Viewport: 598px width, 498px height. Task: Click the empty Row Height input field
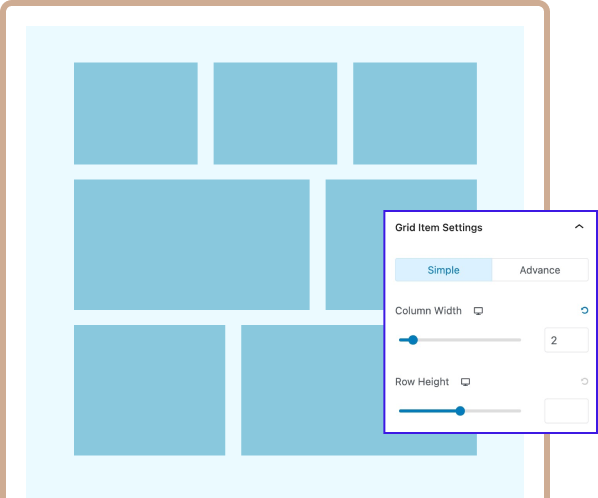coord(566,411)
